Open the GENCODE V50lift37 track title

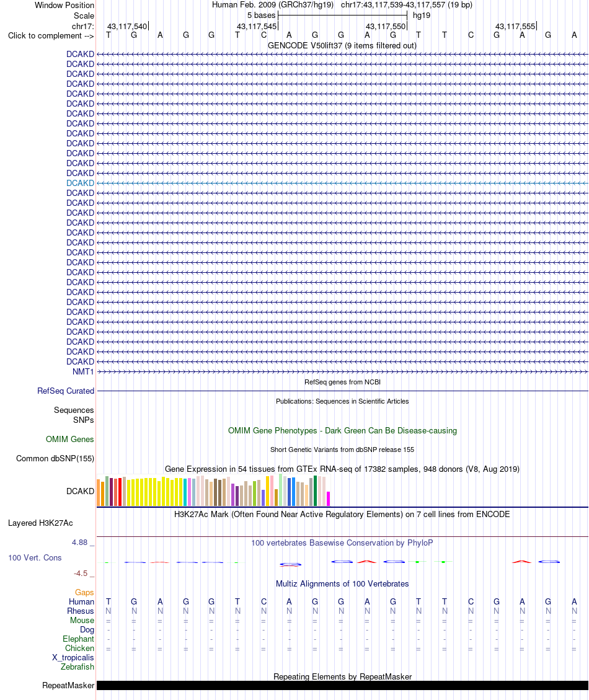point(342,45)
